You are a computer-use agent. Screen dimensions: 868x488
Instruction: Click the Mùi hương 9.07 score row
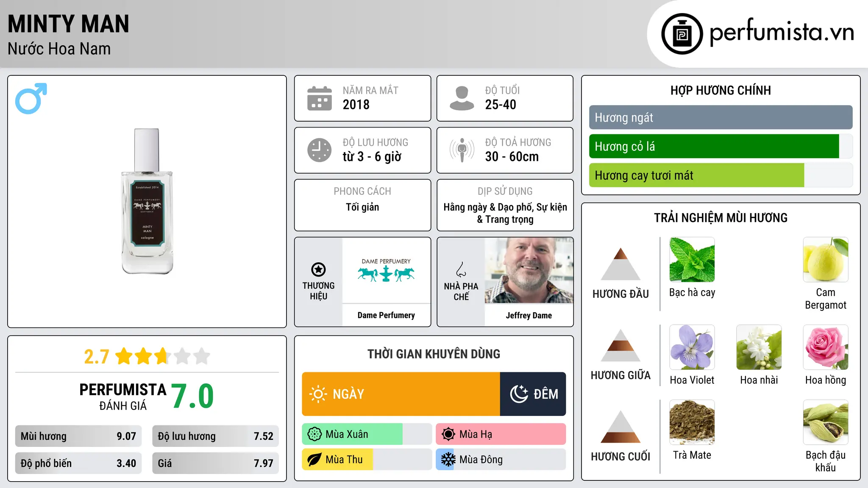(78, 436)
